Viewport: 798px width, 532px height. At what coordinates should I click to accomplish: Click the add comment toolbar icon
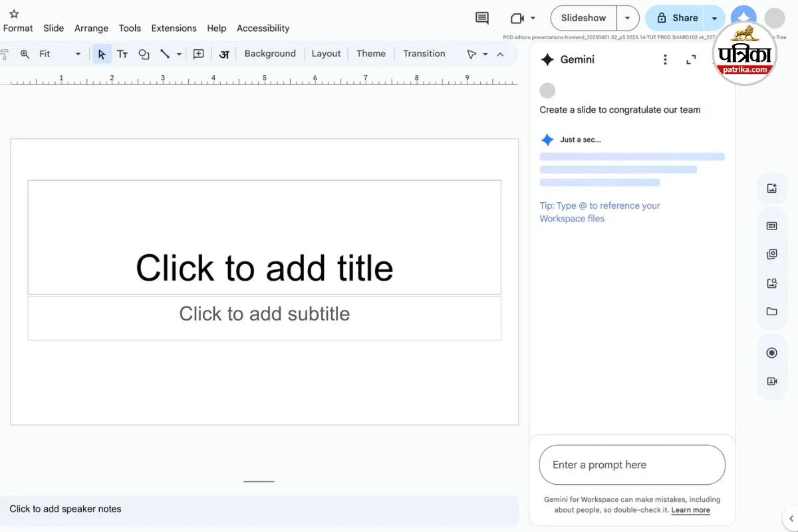198,54
